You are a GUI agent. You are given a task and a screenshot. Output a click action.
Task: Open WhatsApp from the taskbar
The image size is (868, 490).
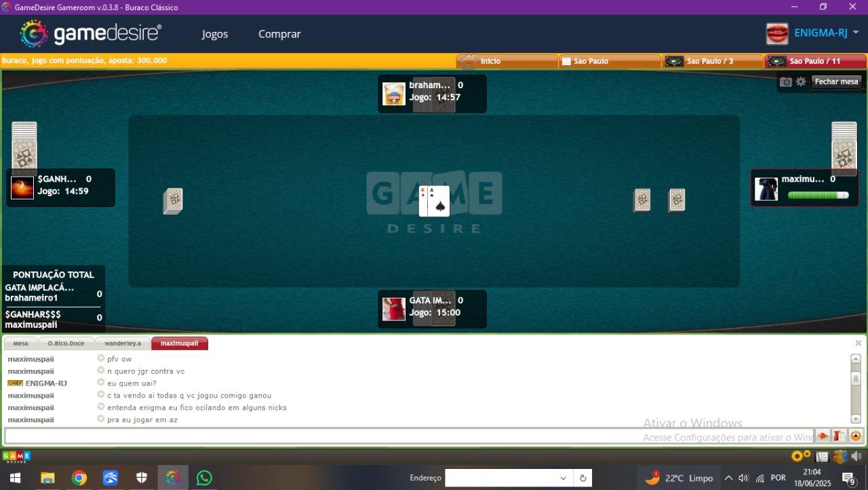[x=204, y=478]
